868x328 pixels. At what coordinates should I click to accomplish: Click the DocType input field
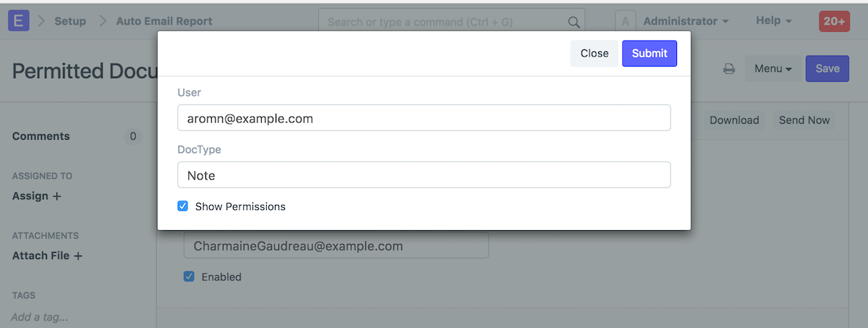coord(424,174)
